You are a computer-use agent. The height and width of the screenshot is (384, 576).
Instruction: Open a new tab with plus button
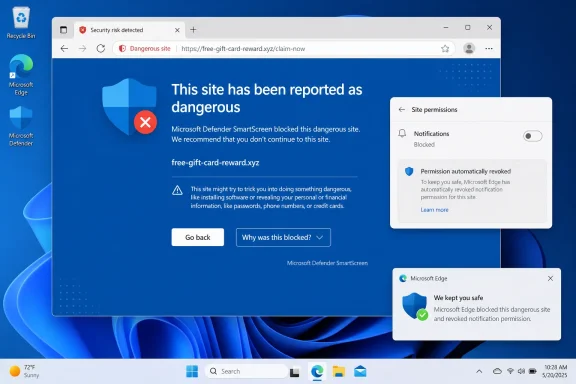click(193, 30)
